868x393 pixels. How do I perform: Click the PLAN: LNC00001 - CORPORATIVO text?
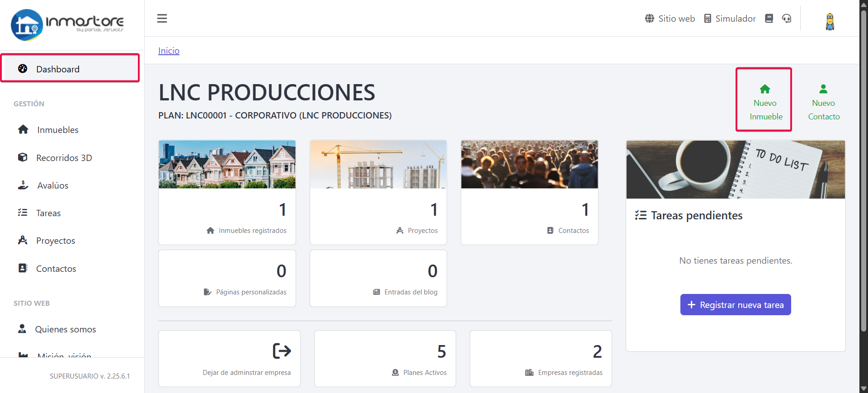pos(275,115)
